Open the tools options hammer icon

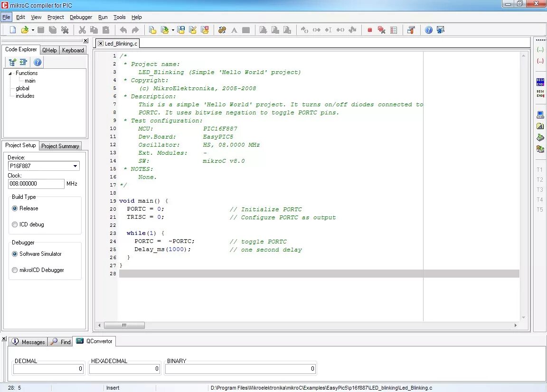[411, 30]
